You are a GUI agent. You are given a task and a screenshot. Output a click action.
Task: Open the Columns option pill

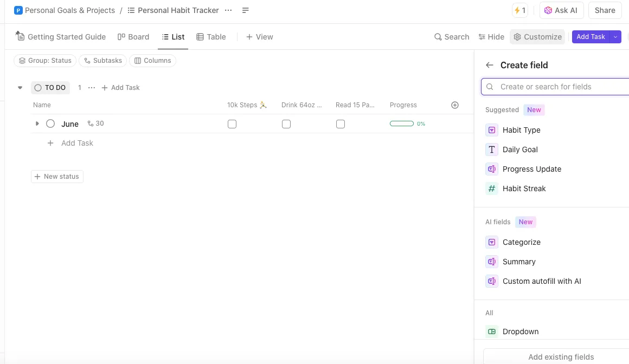point(152,61)
